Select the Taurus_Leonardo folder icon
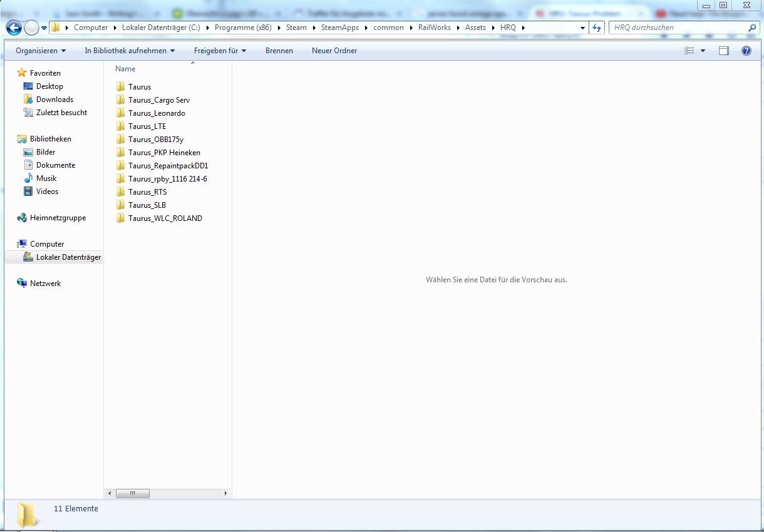 click(121, 113)
